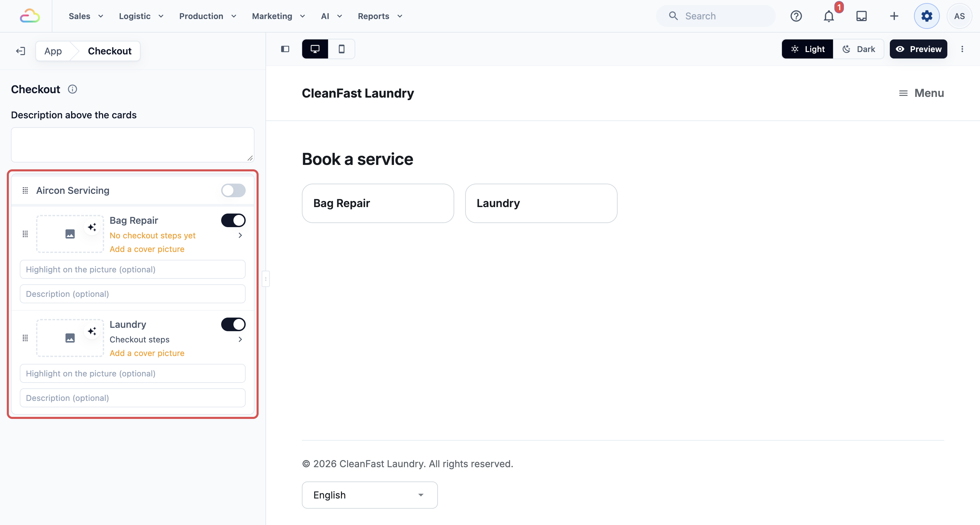Click Bag Repair Add a cover picture
Screen dimensions: 980x525
coord(147,249)
